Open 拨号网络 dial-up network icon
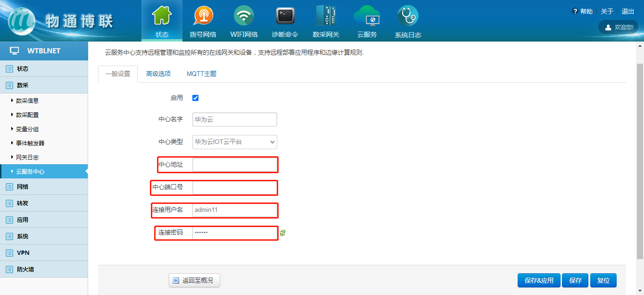644x295 pixels. click(x=203, y=16)
